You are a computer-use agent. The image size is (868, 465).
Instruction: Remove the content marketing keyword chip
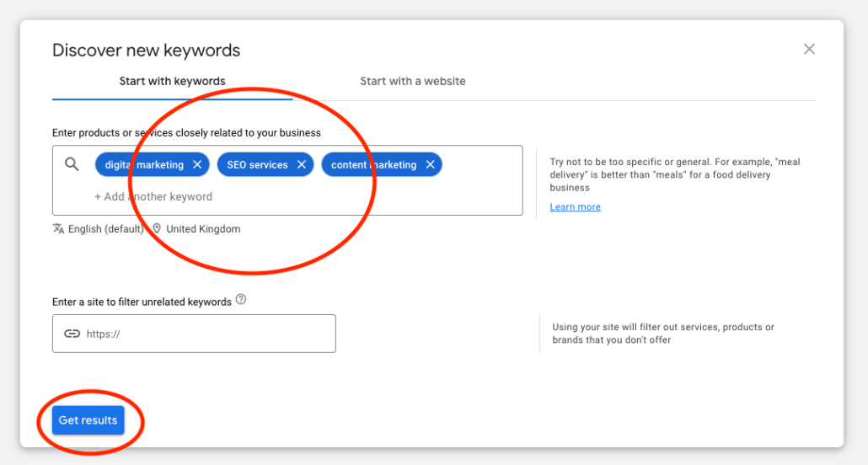click(x=430, y=165)
